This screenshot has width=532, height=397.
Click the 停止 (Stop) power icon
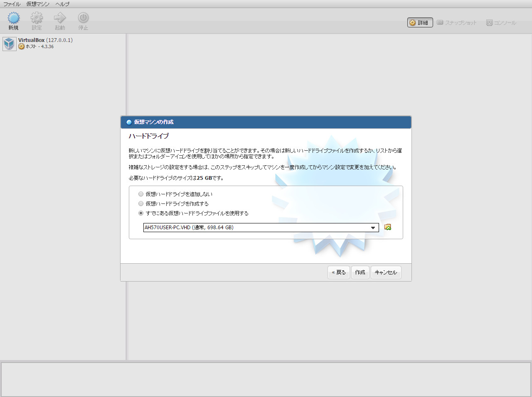[83, 19]
